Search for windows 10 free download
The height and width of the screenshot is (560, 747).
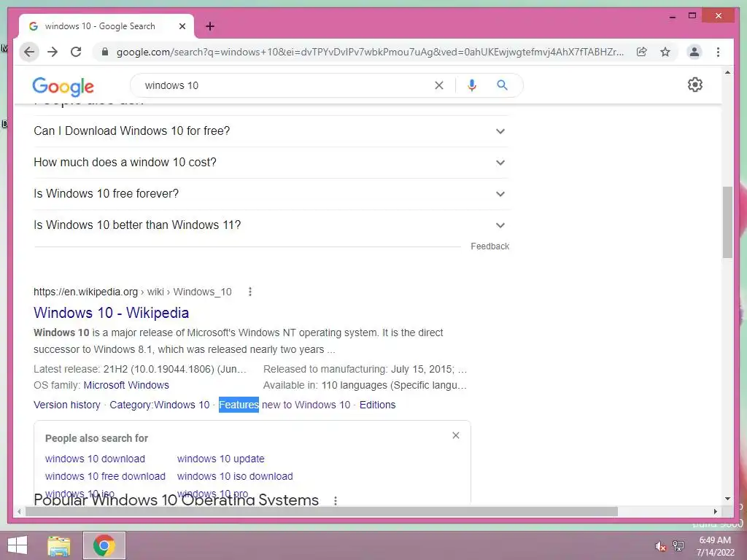105,477
